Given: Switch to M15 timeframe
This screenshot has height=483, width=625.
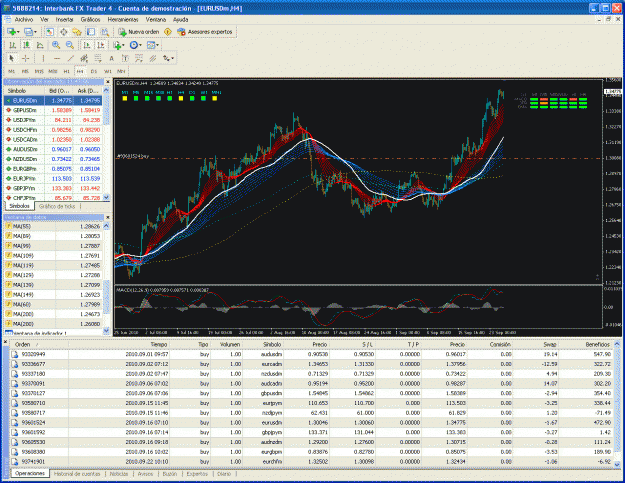Looking at the screenshot, I should [39, 71].
